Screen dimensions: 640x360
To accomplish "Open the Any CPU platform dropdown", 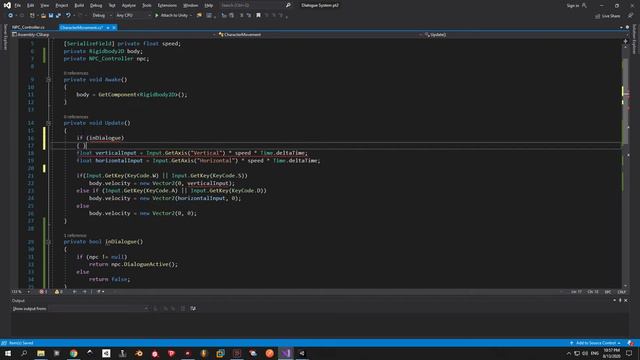I will [x=133, y=16].
